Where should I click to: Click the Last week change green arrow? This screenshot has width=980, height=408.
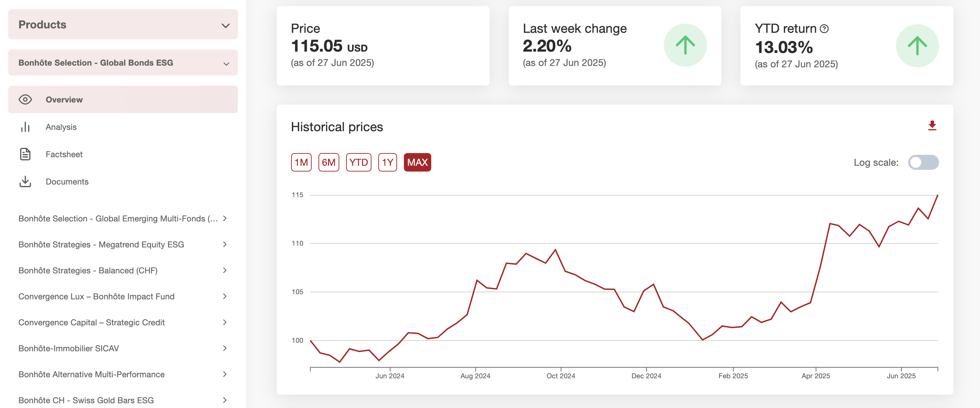(685, 45)
